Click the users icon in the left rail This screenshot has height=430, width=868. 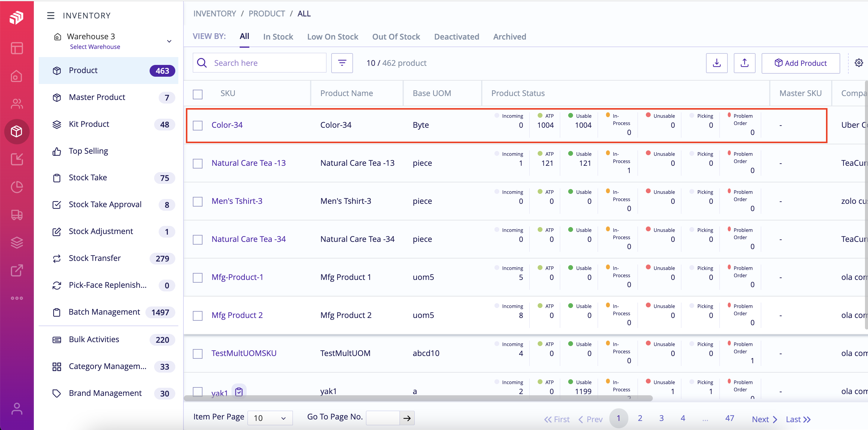[x=17, y=103]
